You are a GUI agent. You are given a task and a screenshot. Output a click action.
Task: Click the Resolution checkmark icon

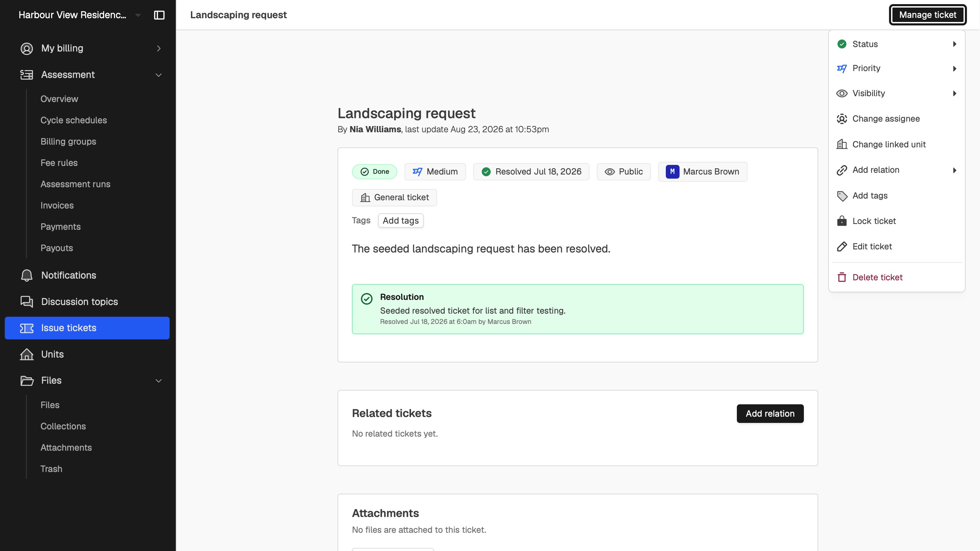tap(366, 299)
